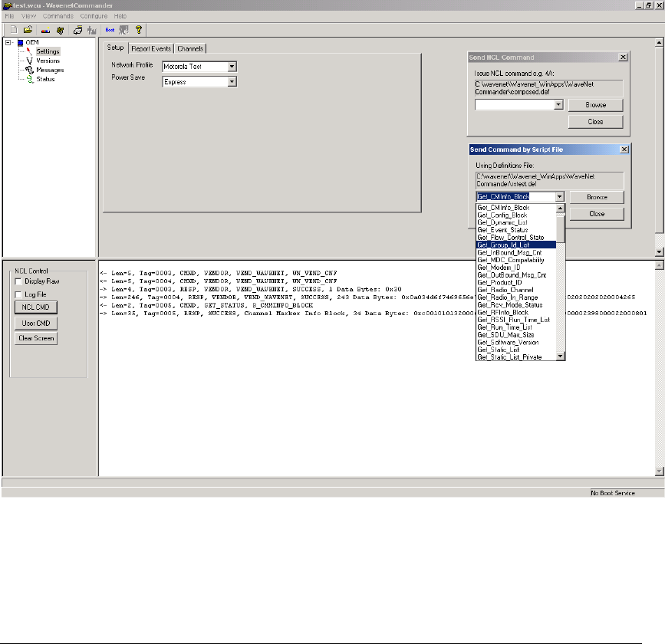Click the yellow question mark Help icon

click(139, 30)
